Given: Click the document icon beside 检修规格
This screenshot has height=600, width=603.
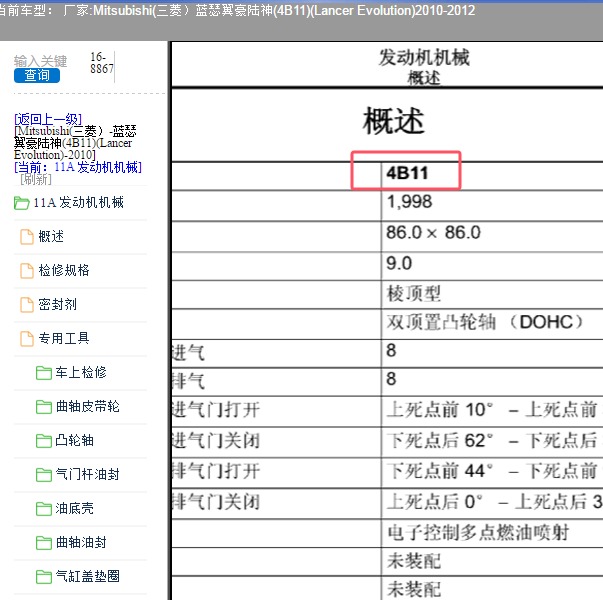Looking at the screenshot, I should (x=27, y=270).
